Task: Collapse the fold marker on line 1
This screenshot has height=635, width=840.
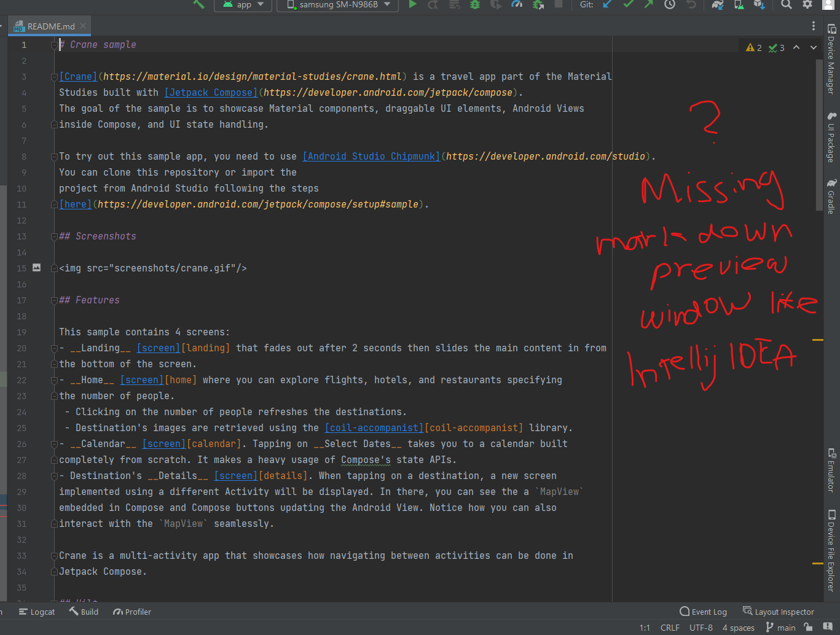Action: 54,45
